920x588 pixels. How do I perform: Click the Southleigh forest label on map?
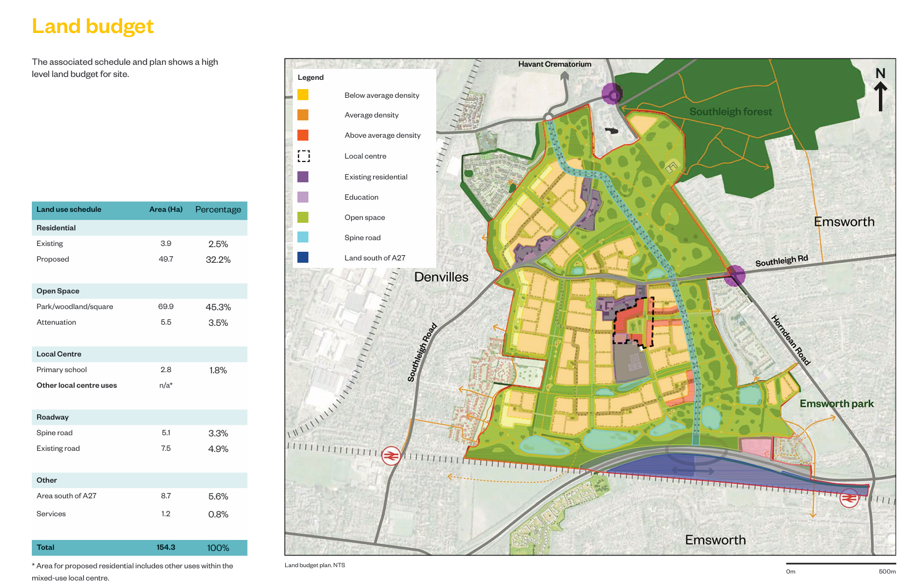pos(730,112)
